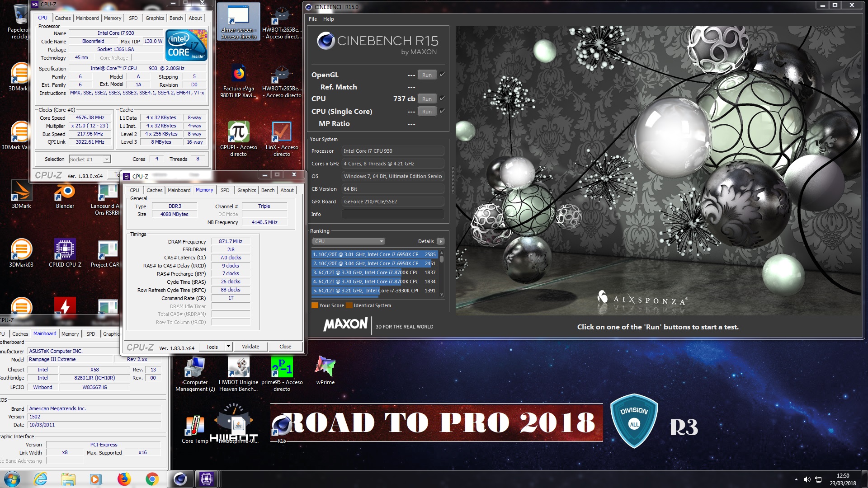
Task: Open HWBOTx265 Benchmark shortcut in second row
Action: pyautogui.click(x=282, y=81)
